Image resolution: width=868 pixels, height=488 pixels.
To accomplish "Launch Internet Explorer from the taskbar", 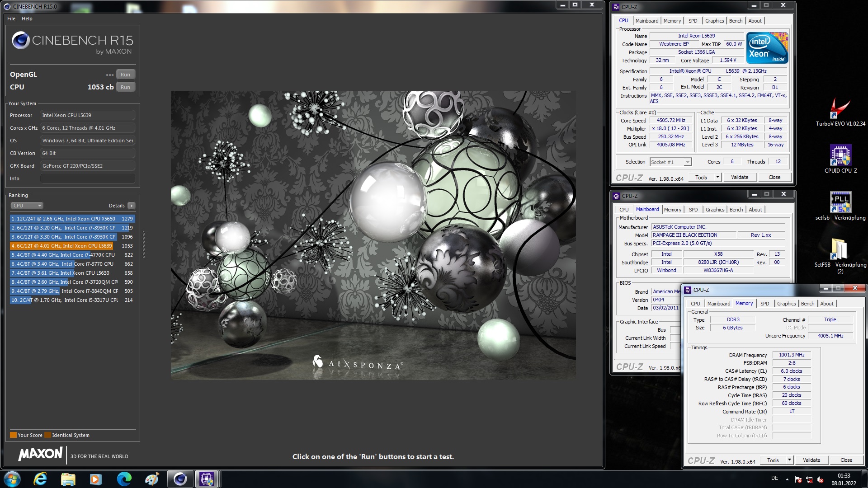I will pos(40,479).
